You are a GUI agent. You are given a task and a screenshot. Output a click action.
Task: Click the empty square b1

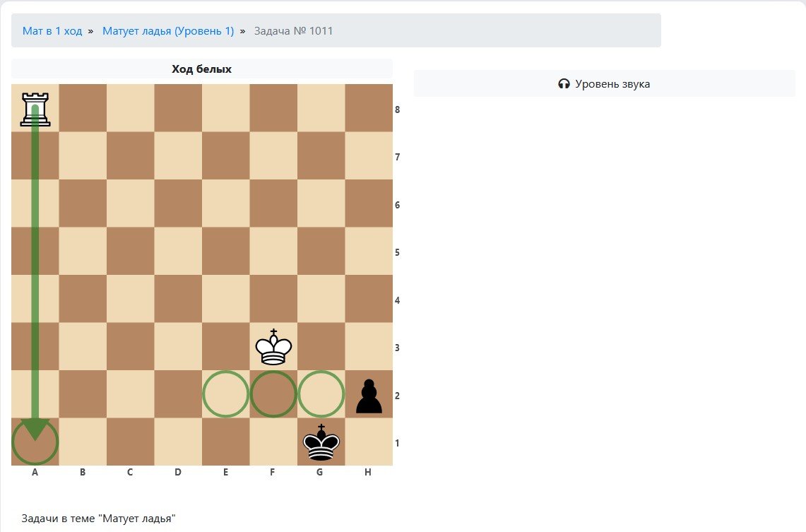click(83, 442)
